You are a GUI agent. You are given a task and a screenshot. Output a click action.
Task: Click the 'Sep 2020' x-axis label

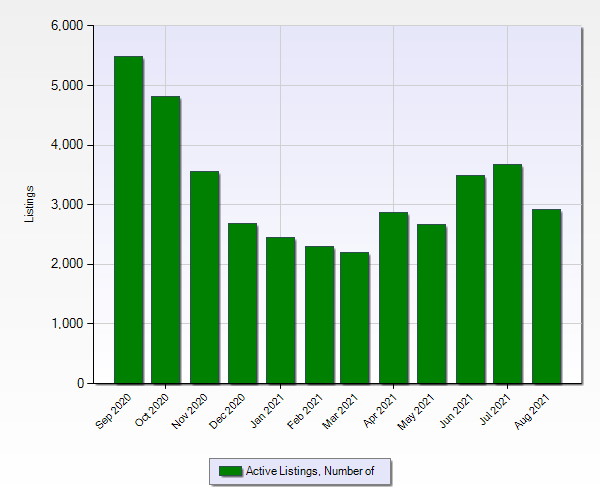(114, 411)
